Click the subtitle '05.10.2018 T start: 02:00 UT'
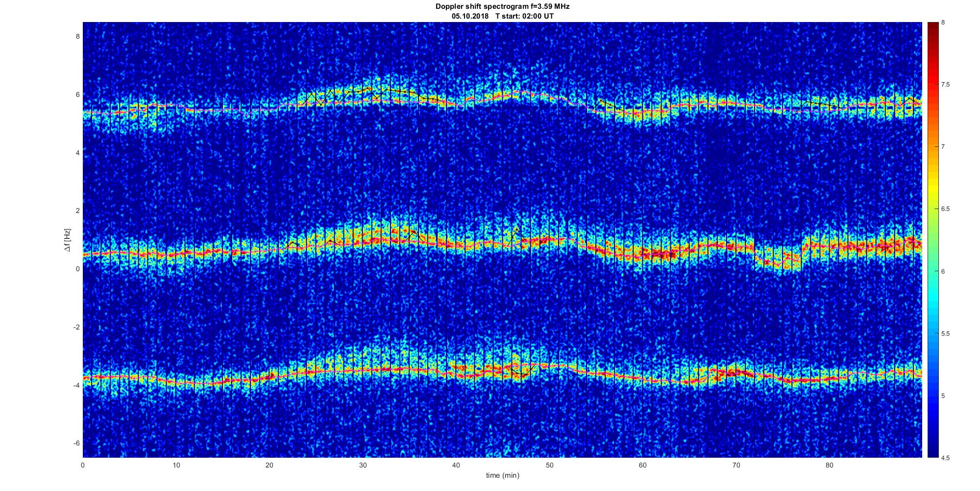980x491 pixels. [x=503, y=16]
